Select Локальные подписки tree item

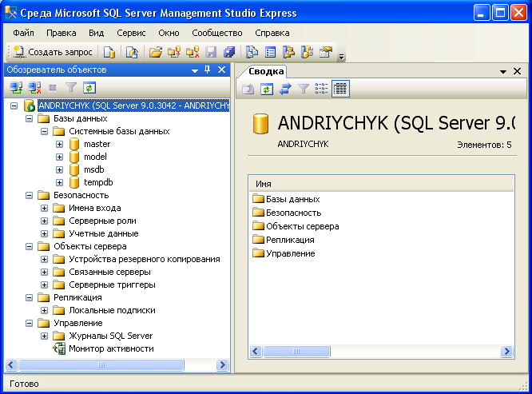click(x=112, y=310)
